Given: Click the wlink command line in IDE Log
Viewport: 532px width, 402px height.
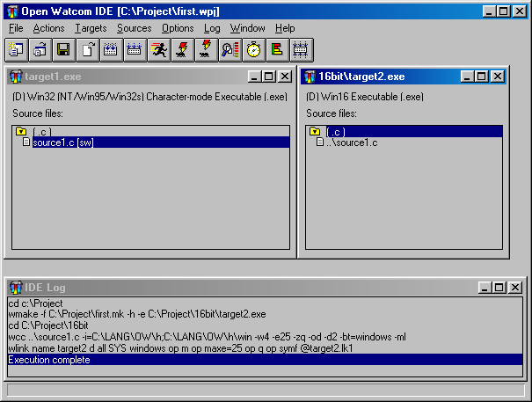Looking at the screenshot, I should pyautogui.click(x=176, y=348).
